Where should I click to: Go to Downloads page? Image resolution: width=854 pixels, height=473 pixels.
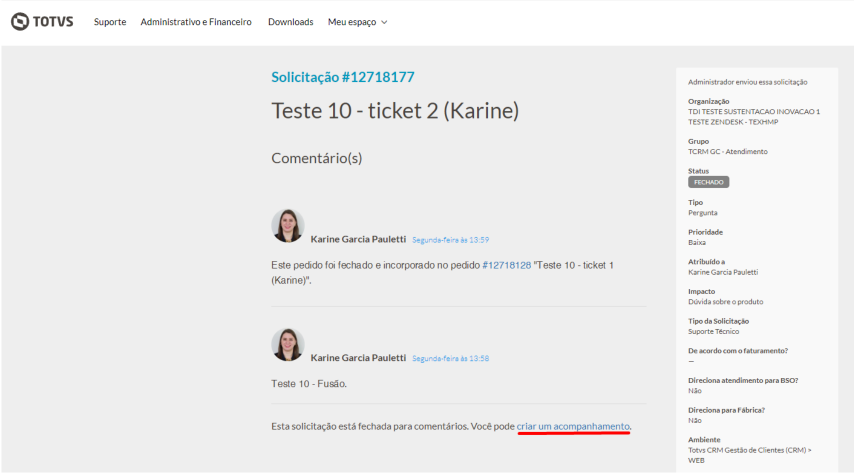tap(290, 22)
